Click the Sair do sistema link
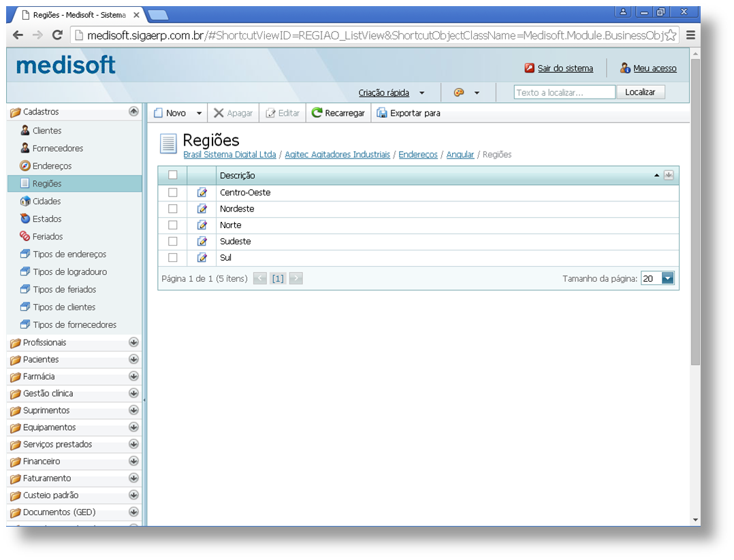734x560 pixels. pyautogui.click(x=565, y=68)
